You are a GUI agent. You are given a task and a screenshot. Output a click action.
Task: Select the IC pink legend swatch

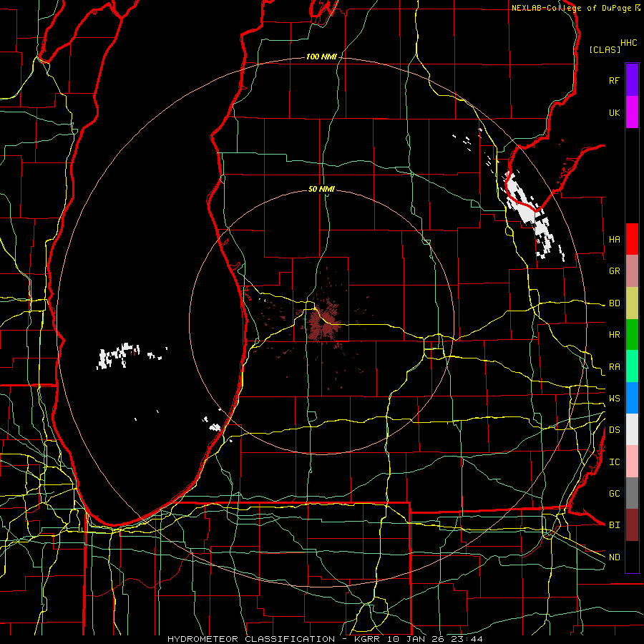(632, 462)
